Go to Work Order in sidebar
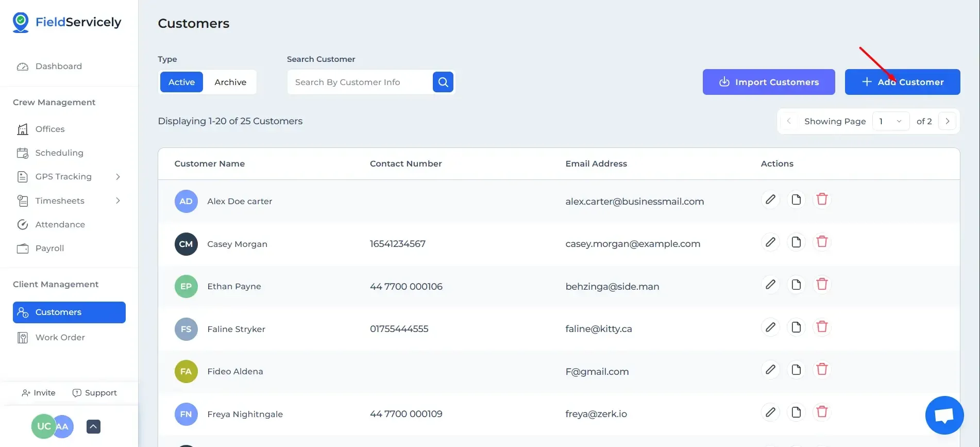 [x=60, y=337]
